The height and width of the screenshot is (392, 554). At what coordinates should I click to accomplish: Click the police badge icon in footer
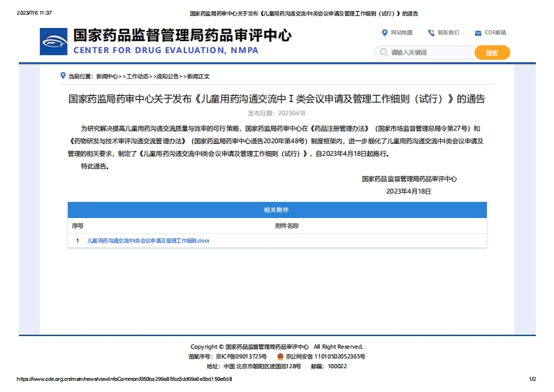[280, 356]
